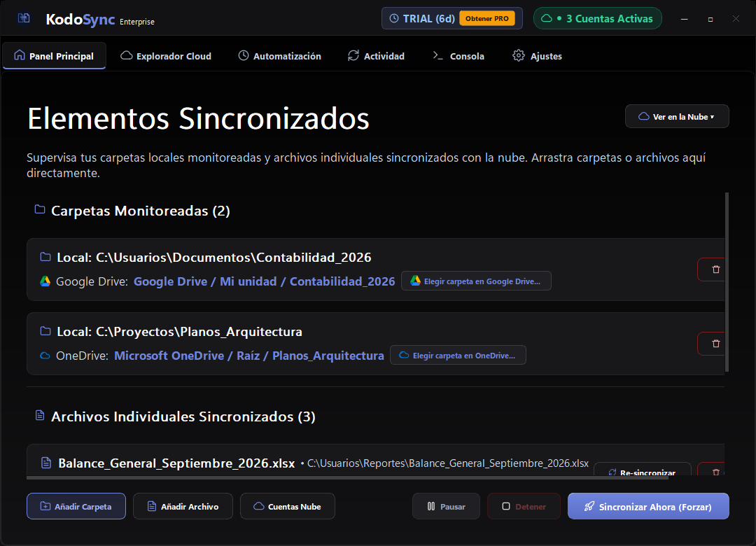Minimize the KodoSync window

(684, 19)
